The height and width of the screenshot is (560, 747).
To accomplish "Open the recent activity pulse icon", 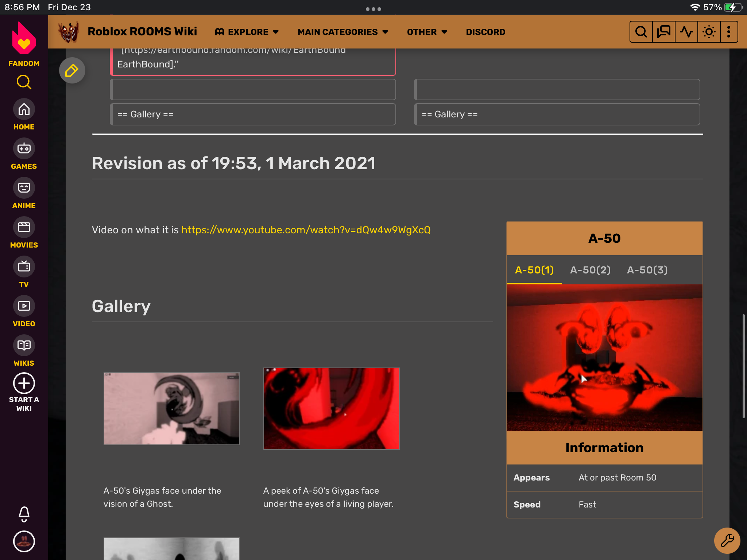I will click(686, 32).
